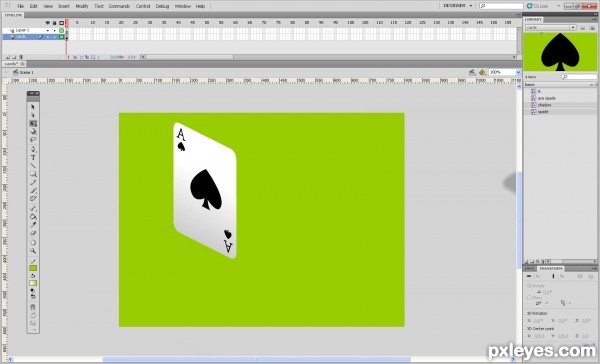Screen dimensions: 600x364
Task: Select shadow library symbol
Action: pyautogui.click(x=545, y=105)
